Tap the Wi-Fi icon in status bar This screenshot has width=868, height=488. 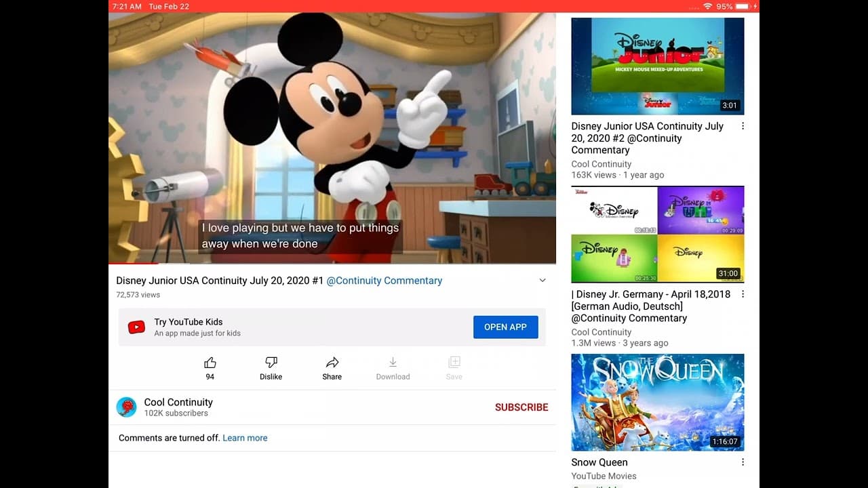[707, 6]
